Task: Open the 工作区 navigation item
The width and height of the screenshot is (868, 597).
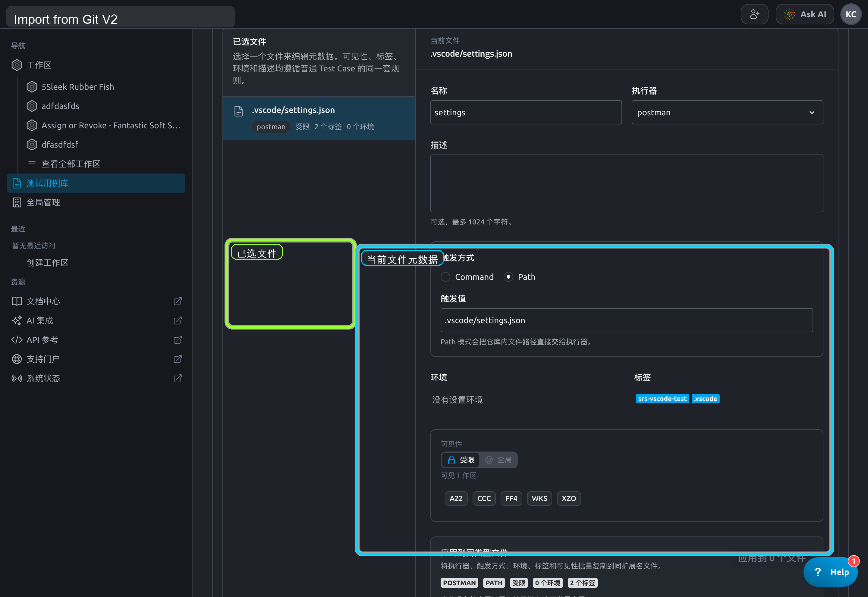Action: 96,65
